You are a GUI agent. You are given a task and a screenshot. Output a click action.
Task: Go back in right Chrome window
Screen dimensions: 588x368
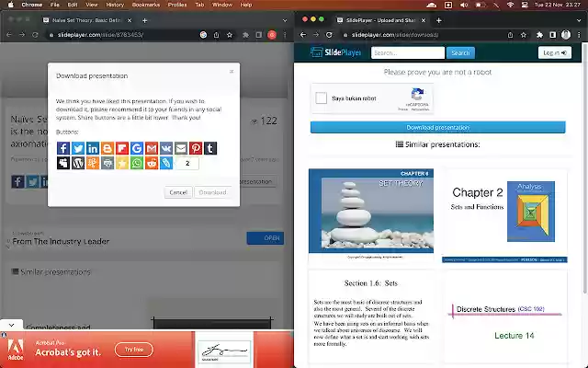[303, 35]
